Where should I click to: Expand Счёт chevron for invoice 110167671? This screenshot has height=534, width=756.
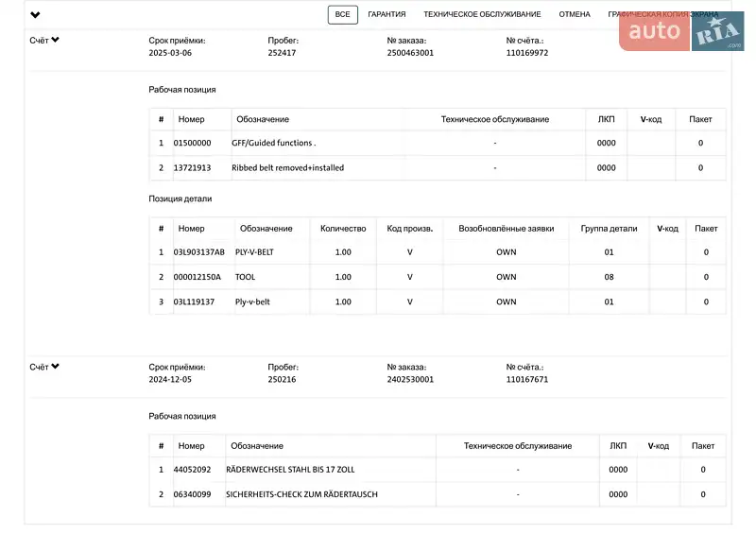pyautogui.click(x=55, y=366)
